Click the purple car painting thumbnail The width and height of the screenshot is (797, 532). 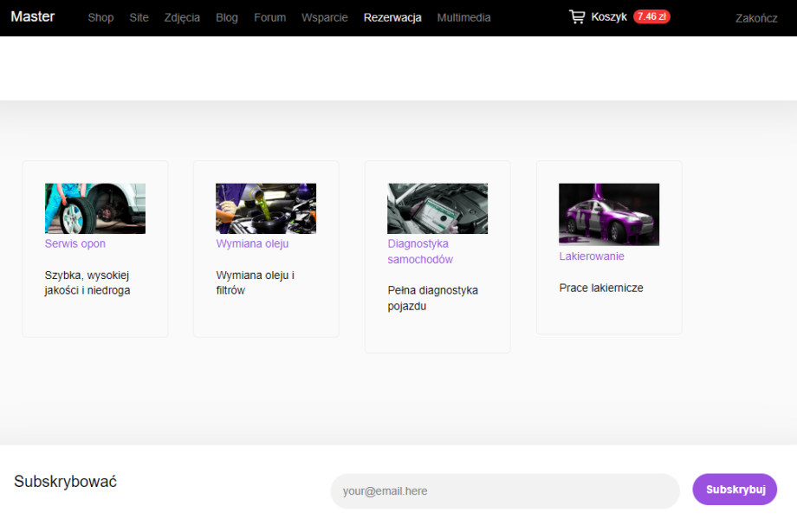(609, 214)
